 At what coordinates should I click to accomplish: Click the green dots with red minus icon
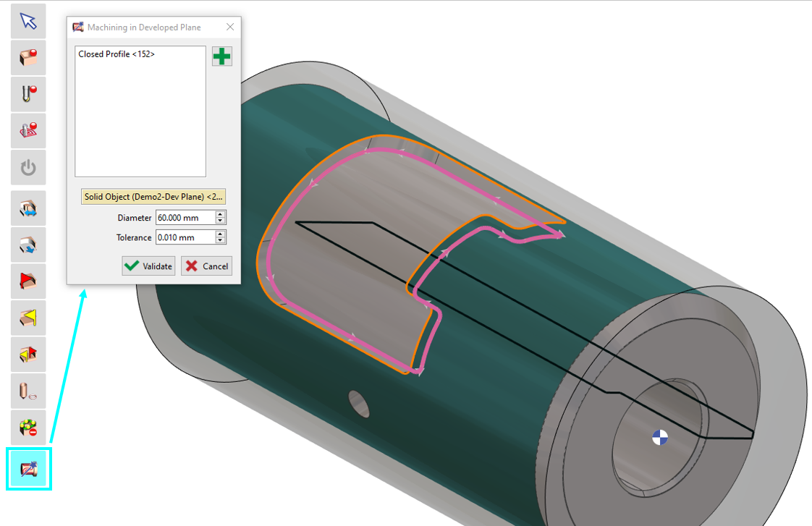28,428
